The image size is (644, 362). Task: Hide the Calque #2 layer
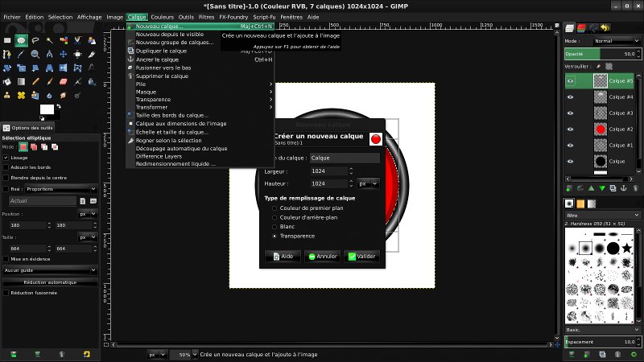[570, 130]
